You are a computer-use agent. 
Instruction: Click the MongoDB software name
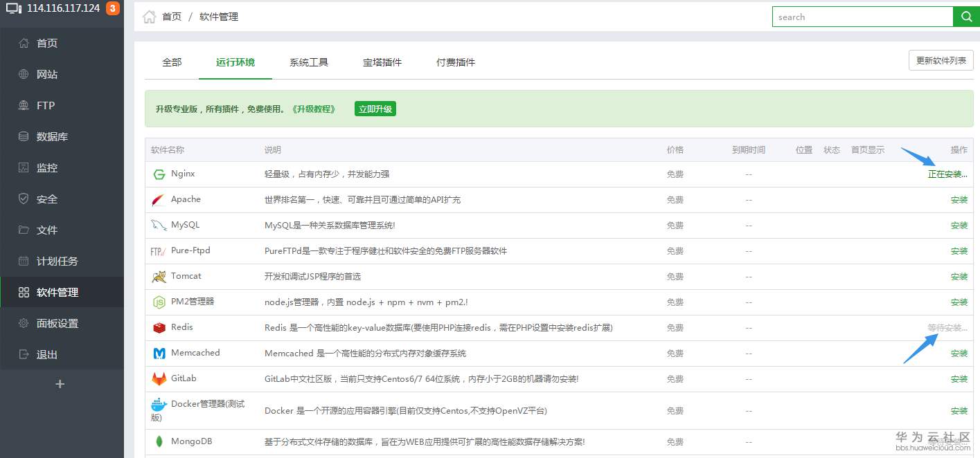click(192, 441)
